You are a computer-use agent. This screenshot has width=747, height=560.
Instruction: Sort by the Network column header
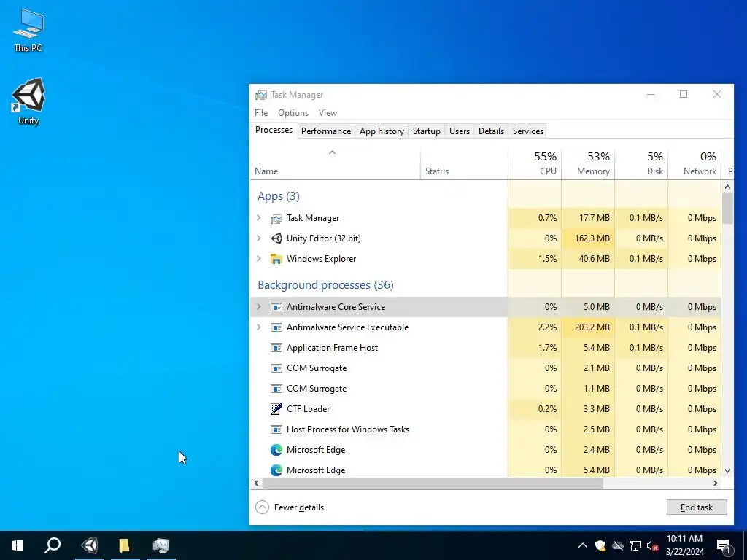(694, 164)
